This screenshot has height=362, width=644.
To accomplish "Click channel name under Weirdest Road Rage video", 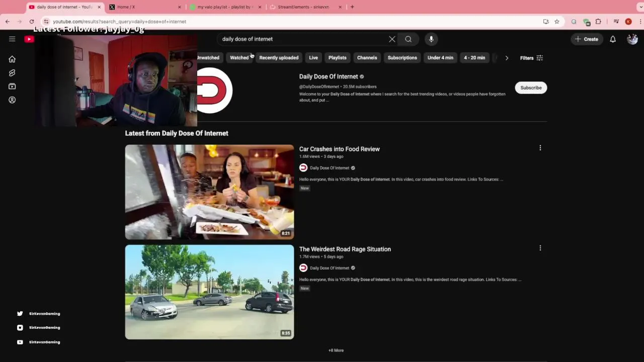I will coord(330,268).
